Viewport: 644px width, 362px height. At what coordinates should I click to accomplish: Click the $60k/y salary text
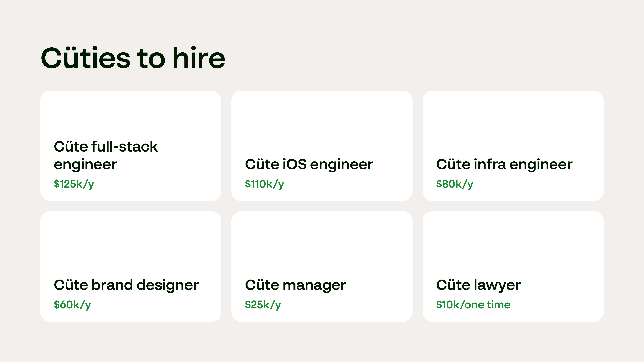click(x=72, y=305)
